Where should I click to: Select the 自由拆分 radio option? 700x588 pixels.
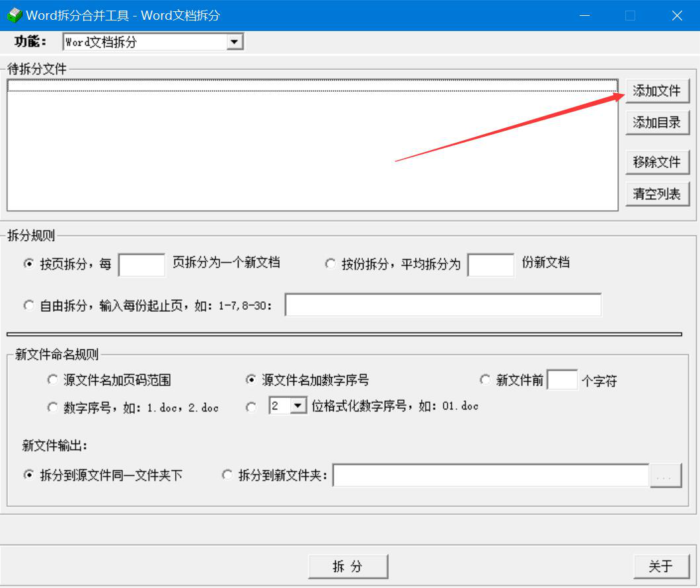tap(28, 306)
